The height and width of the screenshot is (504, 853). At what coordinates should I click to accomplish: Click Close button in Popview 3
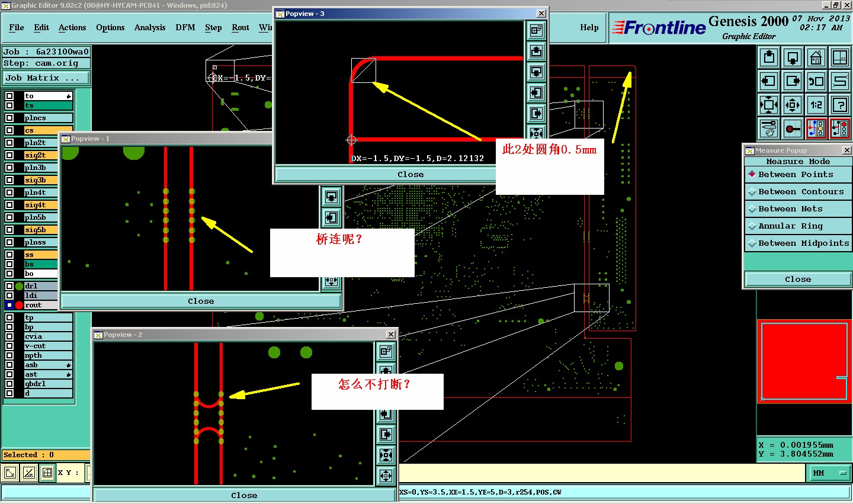tap(411, 174)
